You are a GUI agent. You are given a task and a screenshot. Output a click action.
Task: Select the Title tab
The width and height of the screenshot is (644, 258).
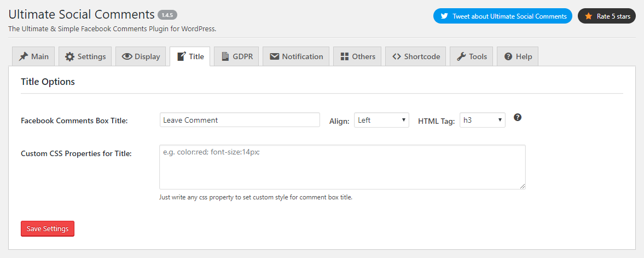click(190, 56)
